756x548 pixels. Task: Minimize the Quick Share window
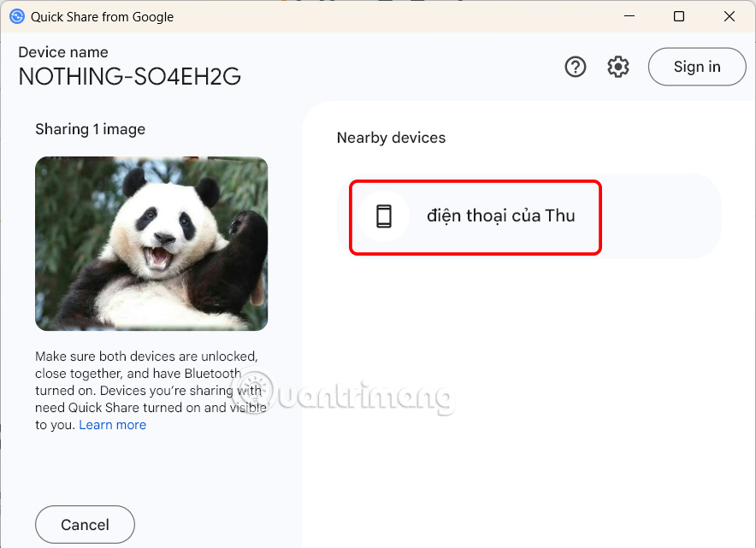[629, 16]
